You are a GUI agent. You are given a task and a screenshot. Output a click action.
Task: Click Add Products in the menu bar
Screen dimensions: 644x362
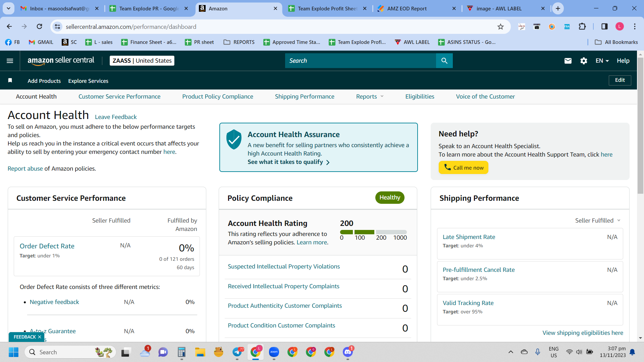(x=44, y=81)
